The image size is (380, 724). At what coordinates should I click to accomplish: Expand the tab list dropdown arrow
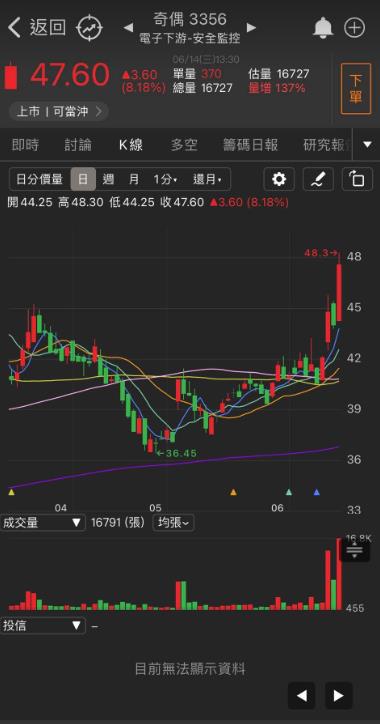coord(367,145)
